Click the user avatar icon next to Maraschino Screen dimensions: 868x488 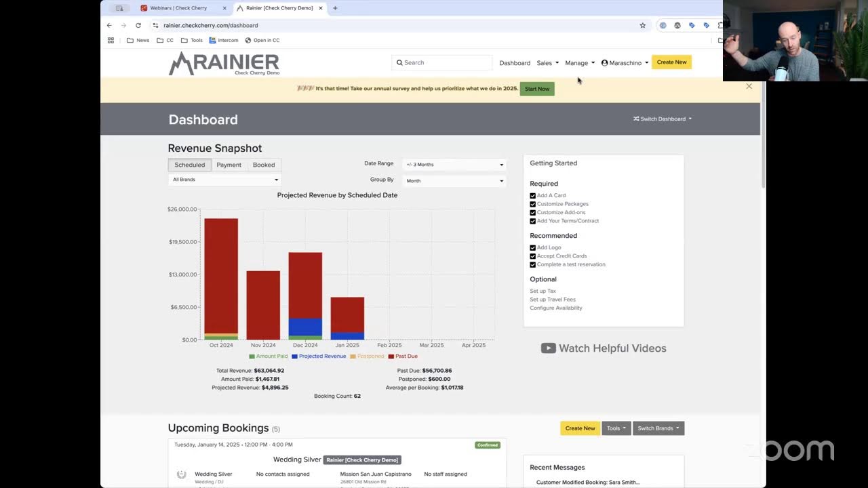(604, 62)
